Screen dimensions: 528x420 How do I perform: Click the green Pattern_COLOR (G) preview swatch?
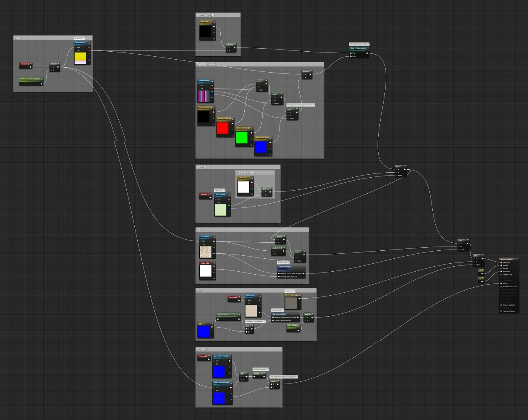242,137
